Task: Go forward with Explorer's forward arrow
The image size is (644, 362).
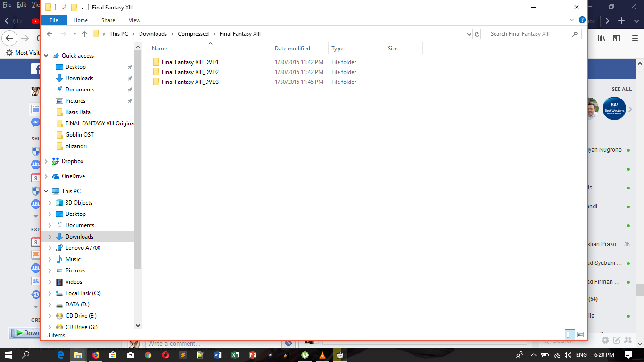Action: tap(63, 34)
